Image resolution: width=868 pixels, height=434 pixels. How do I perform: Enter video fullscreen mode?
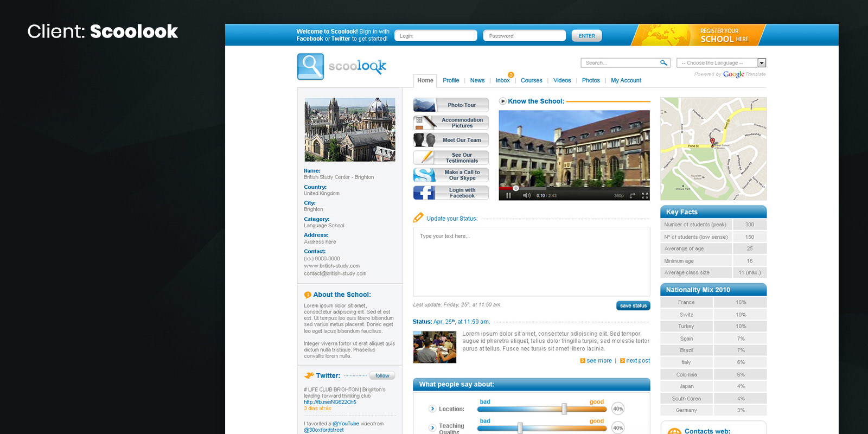[x=645, y=195]
